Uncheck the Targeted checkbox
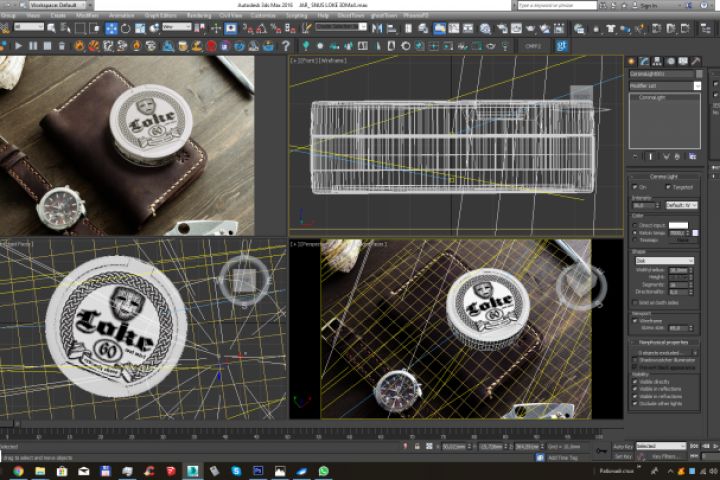This screenshot has height=480, width=720. [667, 187]
